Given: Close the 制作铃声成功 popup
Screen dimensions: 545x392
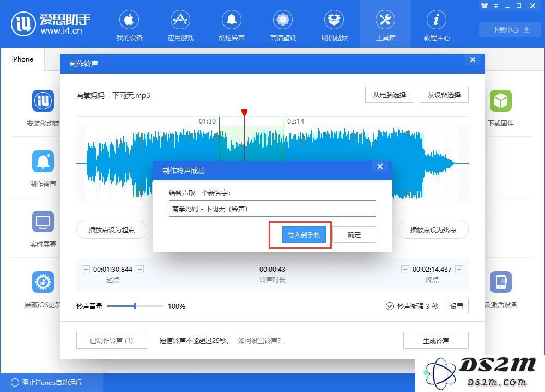Looking at the screenshot, I should (x=380, y=166).
